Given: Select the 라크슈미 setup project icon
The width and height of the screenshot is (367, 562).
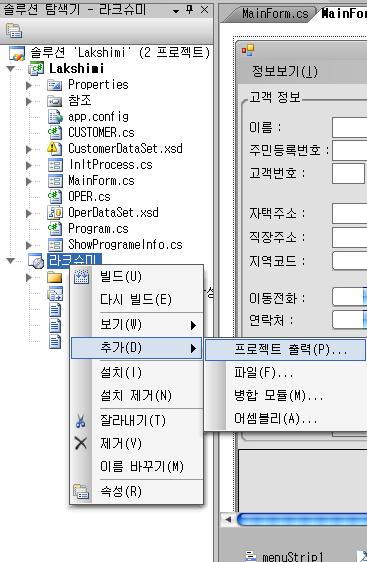Looking at the screenshot, I should pyautogui.click(x=36, y=261).
